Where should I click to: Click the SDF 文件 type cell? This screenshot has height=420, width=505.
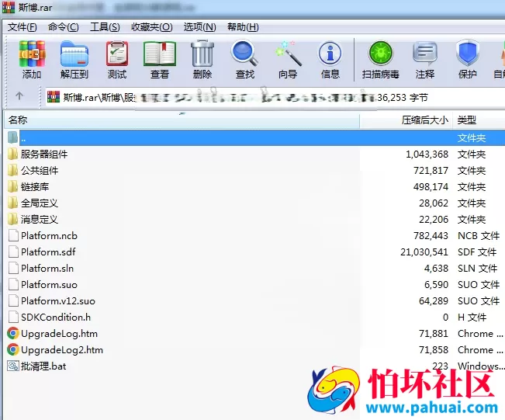click(x=477, y=252)
